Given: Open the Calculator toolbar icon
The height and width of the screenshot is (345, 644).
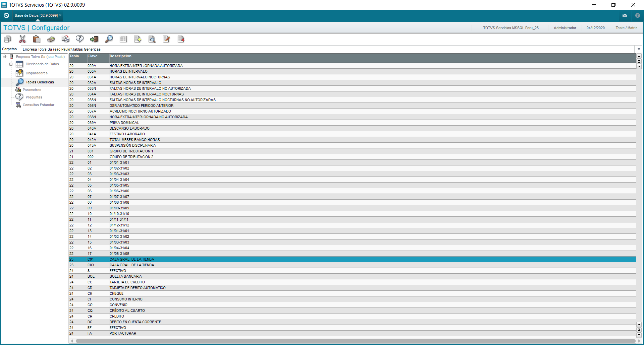Looking at the screenshot, I should coord(51,39).
